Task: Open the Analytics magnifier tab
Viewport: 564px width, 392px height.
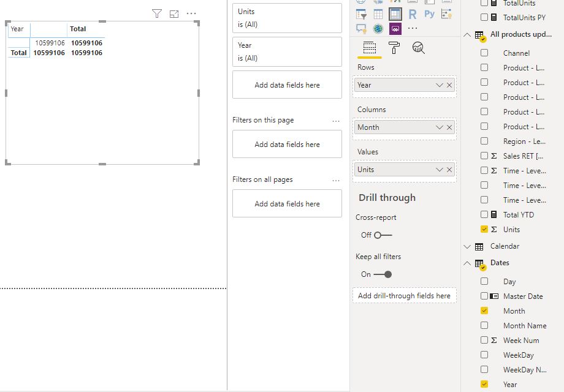Action: pyautogui.click(x=418, y=48)
